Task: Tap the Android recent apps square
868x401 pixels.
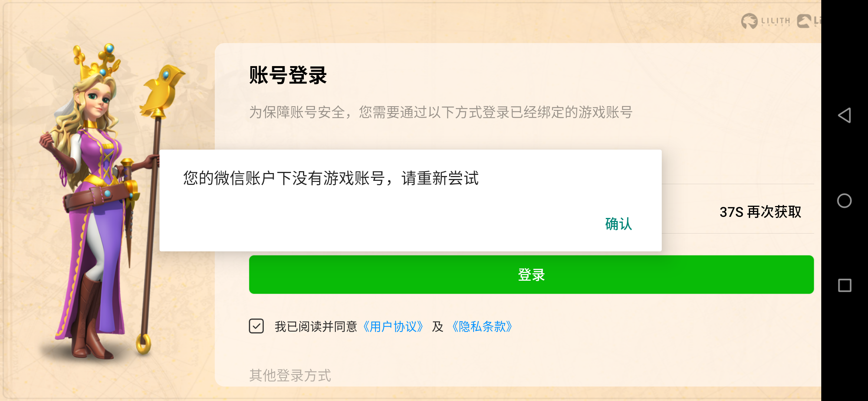Action: click(x=845, y=286)
